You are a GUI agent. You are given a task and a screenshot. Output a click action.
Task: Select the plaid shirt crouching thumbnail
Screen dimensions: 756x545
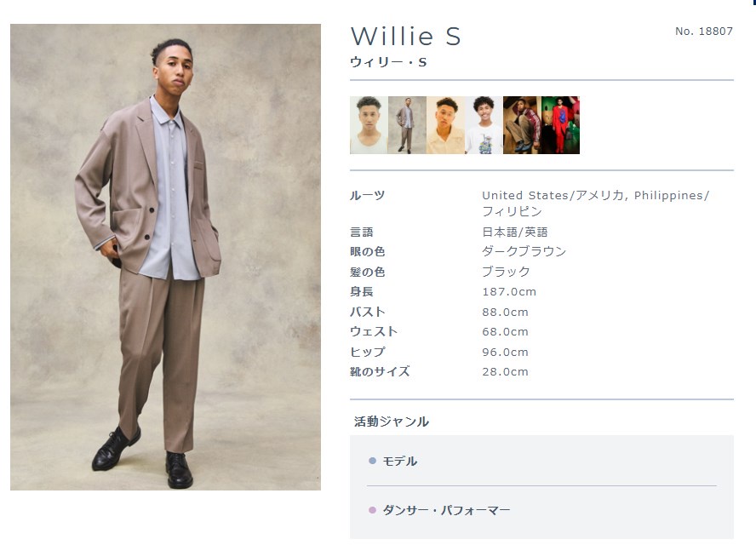tap(522, 125)
